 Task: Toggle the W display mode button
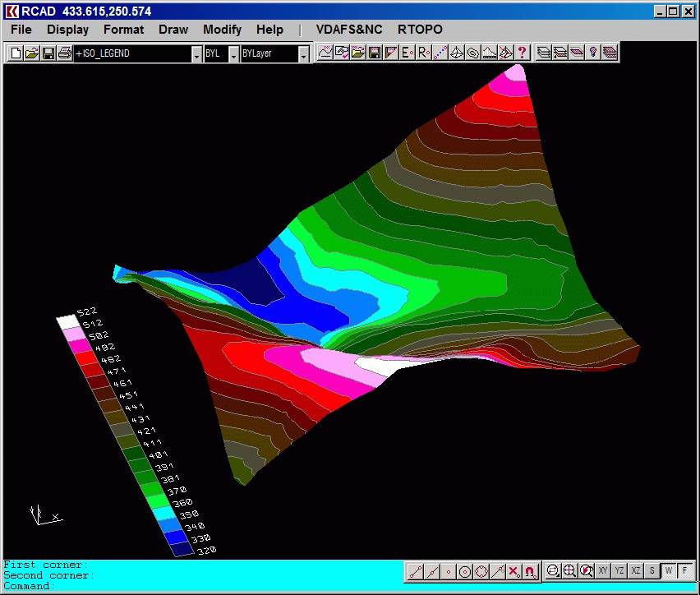click(669, 570)
